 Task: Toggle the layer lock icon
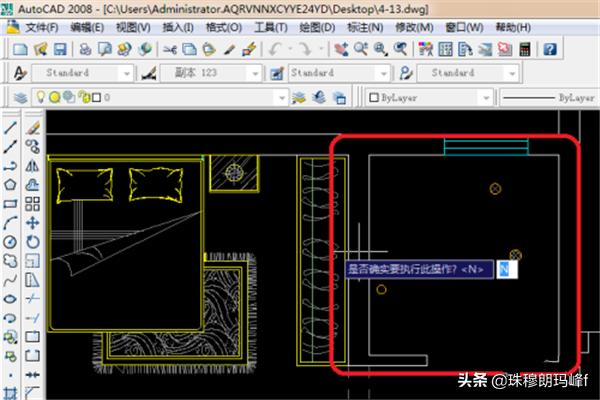(80, 97)
